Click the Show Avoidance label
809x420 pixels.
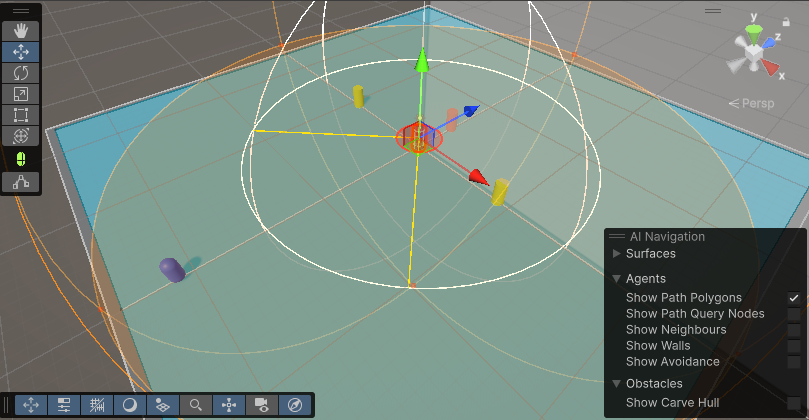click(673, 362)
